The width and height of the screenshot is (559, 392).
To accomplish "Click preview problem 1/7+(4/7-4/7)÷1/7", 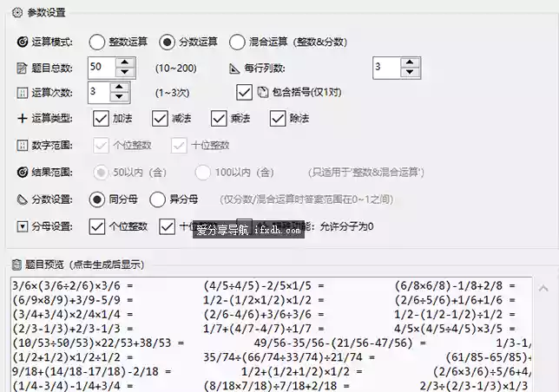I will (264, 329).
